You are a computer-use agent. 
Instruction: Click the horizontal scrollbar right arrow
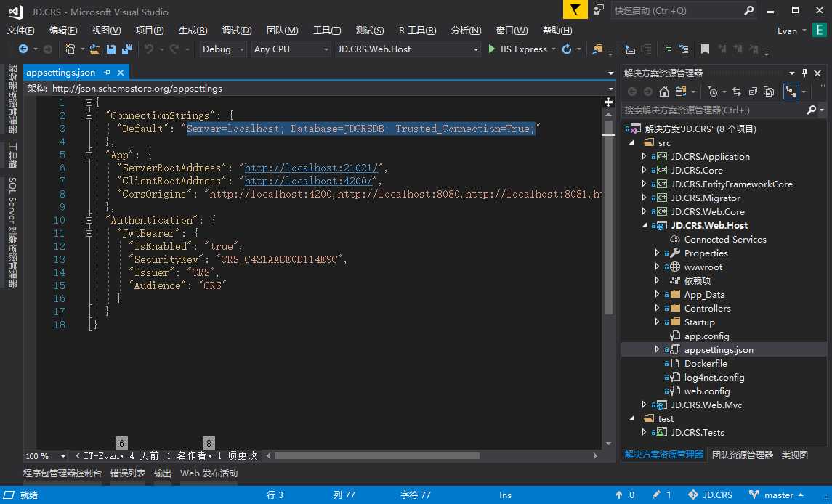pyautogui.click(x=595, y=456)
